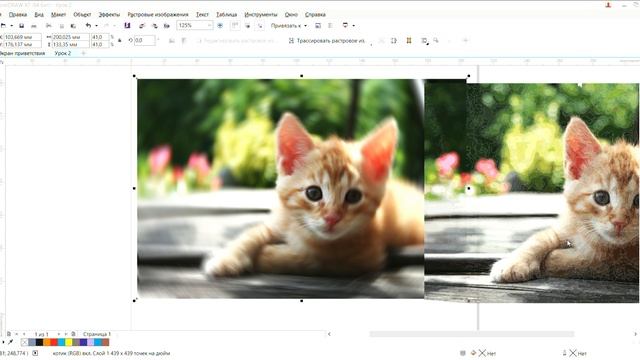The width and height of the screenshot is (640, 360).
Task: Open the Инструменты menu
Action: pos(261,14)
